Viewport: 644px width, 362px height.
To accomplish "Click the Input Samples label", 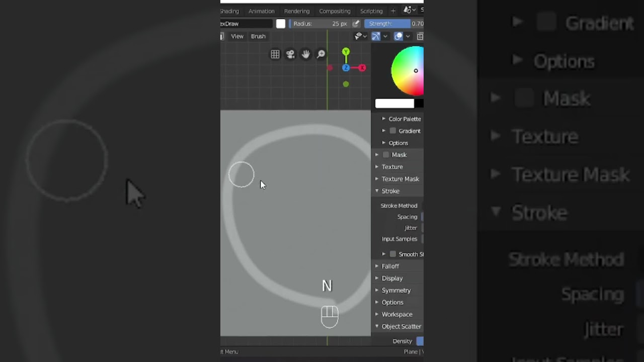I will pos(399,239).
